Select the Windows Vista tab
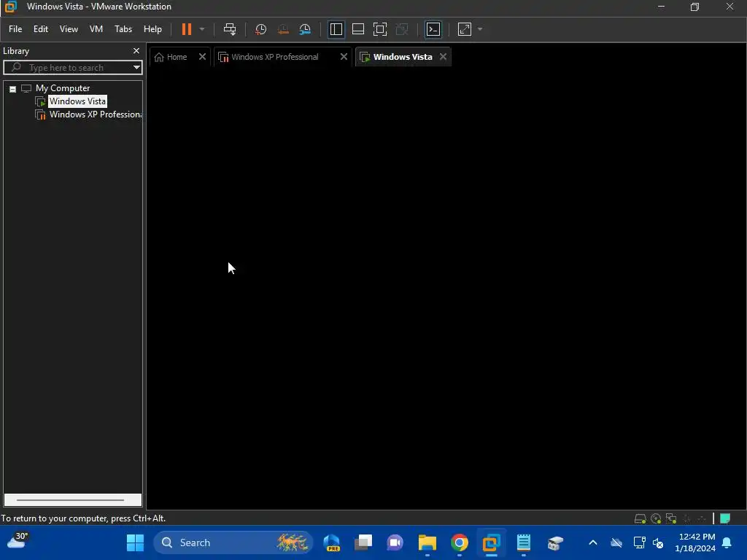This screenshot has width=747, height=560. [403, 57]
